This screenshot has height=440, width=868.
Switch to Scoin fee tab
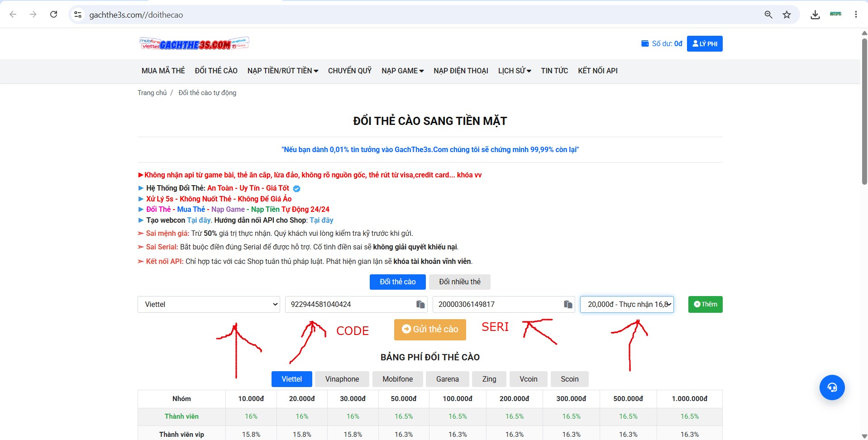coord(570,379)
